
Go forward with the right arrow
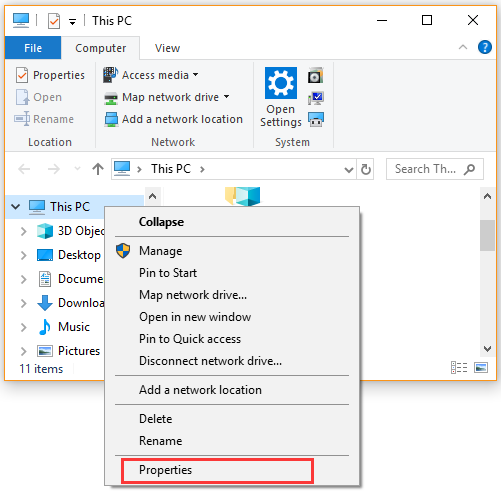53,169
